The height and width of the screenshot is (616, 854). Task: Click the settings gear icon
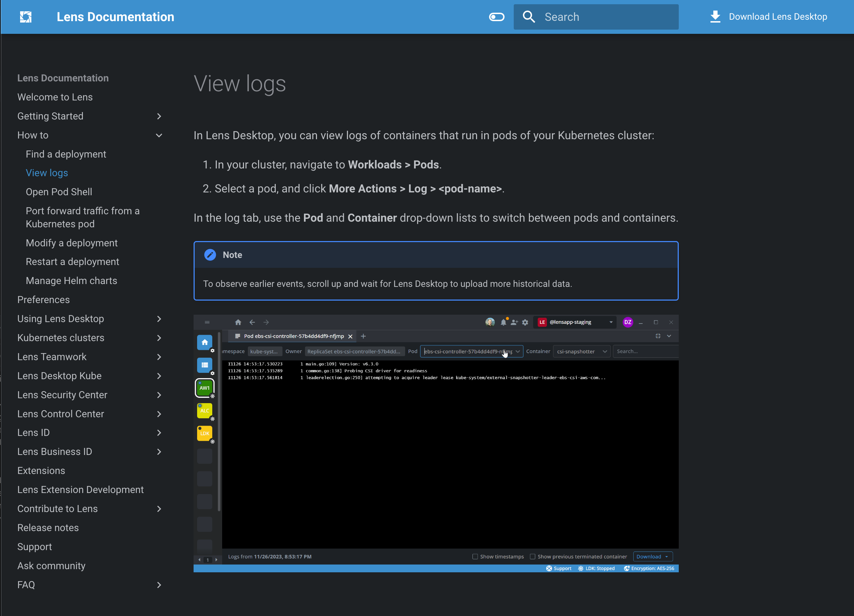tap(525, 322)
